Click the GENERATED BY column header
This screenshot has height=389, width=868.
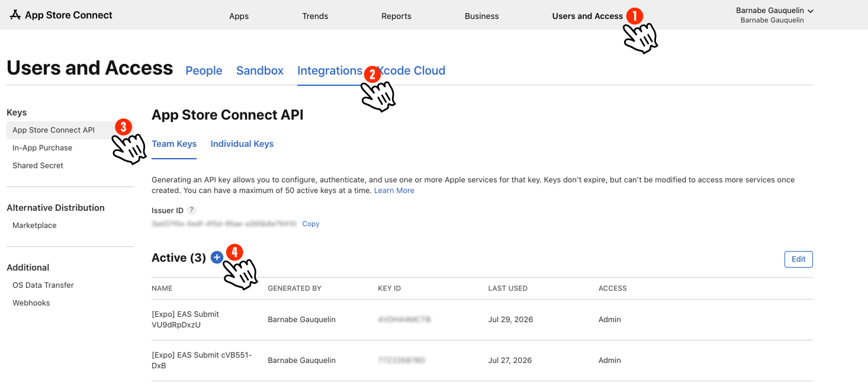(294, 288)
